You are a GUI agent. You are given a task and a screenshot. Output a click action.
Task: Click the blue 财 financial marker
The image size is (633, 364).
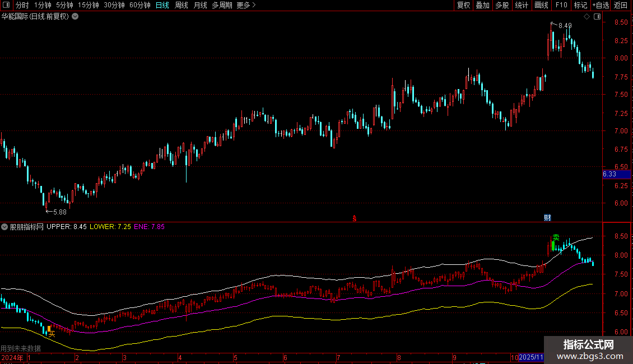[547, 217]
